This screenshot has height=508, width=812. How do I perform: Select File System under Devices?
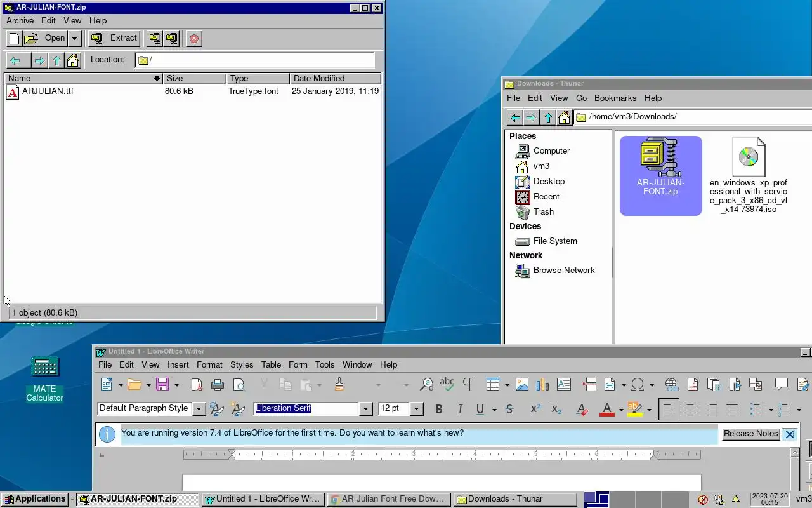[546, 241]
